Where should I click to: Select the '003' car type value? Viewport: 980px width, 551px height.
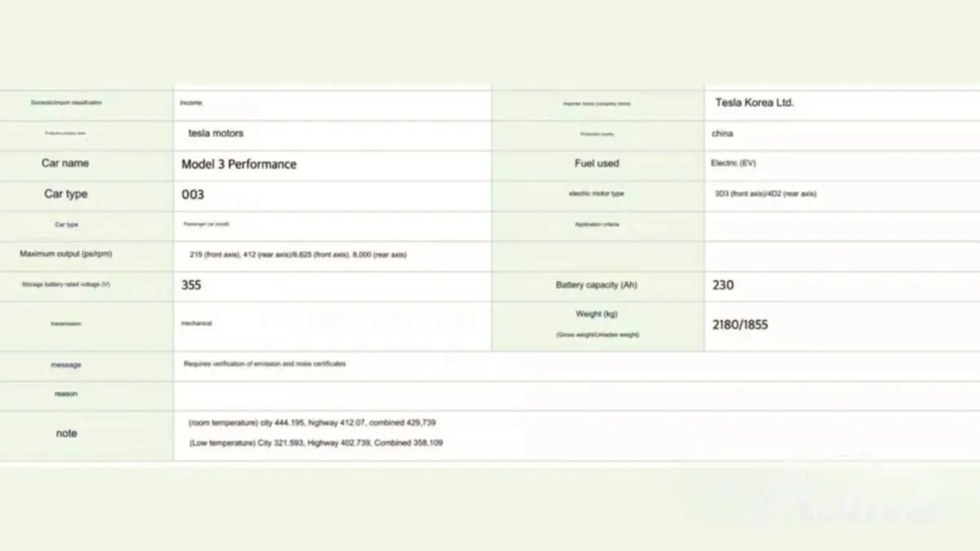(x=193, y=195)
